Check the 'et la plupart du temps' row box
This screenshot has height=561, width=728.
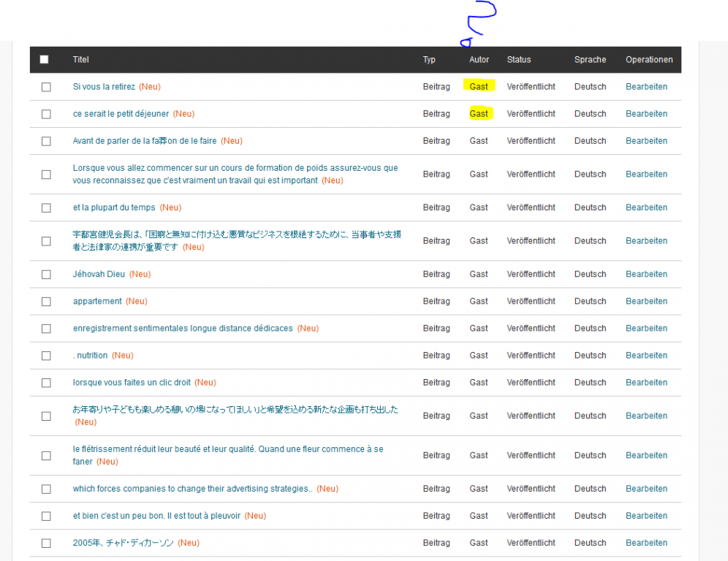tap(46, 208)
